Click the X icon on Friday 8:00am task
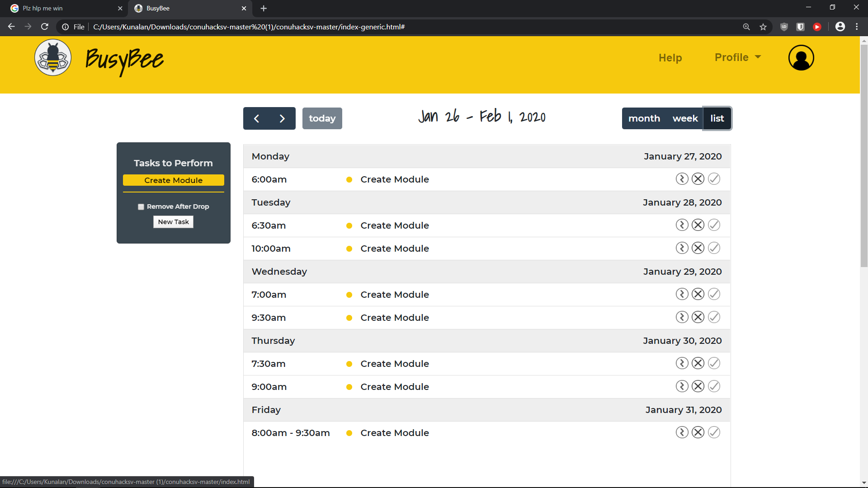Screen dimensions: 868x488 698,432
